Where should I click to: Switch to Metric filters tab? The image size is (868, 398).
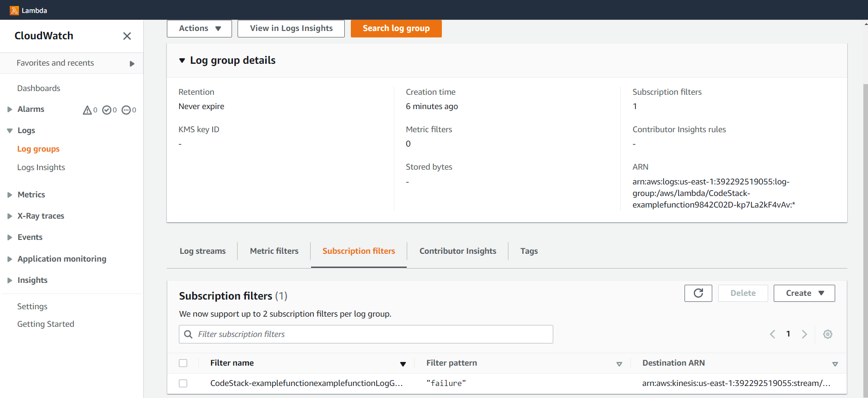point(274,251)
